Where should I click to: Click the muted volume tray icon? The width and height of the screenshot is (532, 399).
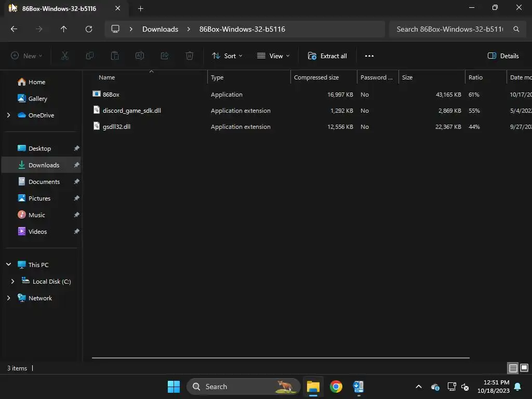click(x=465, y=387)
